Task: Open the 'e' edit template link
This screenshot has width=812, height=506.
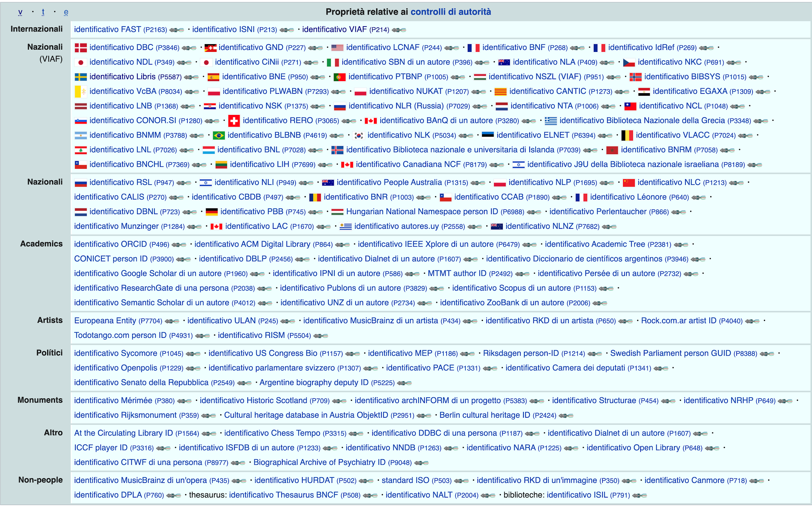Action: [x=66, y=12]
